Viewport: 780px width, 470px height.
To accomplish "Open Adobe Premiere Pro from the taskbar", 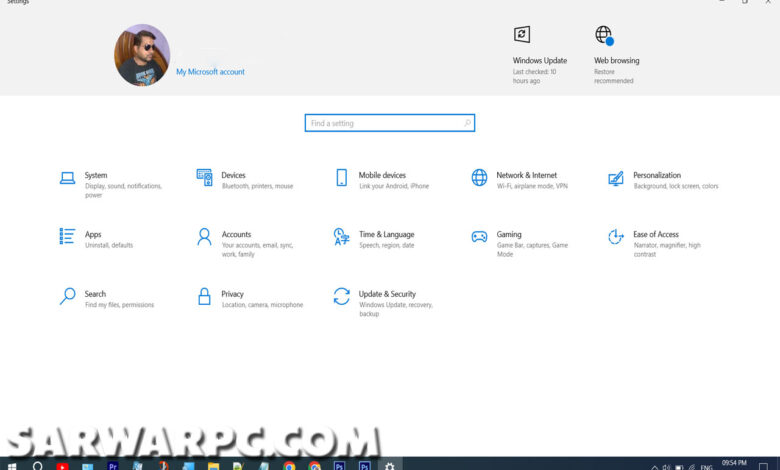I will tap(113, 466).
